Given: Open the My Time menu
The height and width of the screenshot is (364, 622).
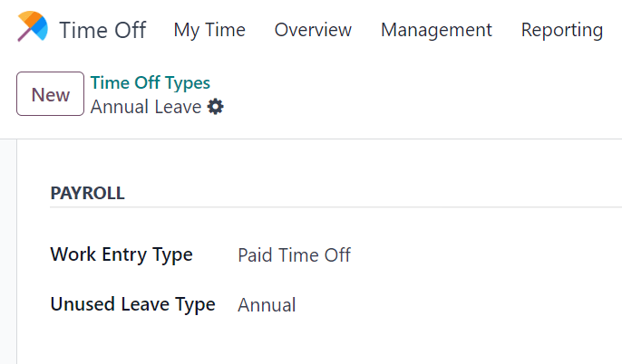Looking at the screenshot, I should point(209,30).
